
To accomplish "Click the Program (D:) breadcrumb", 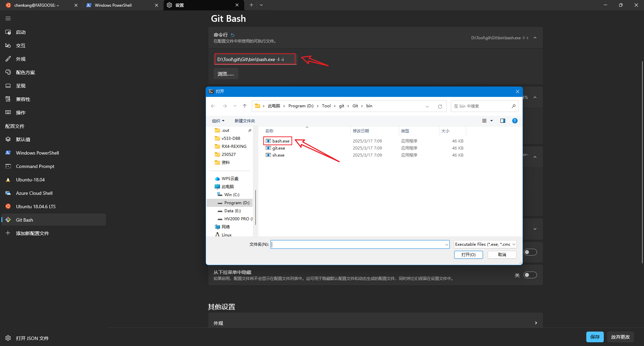I will [301, 106].
